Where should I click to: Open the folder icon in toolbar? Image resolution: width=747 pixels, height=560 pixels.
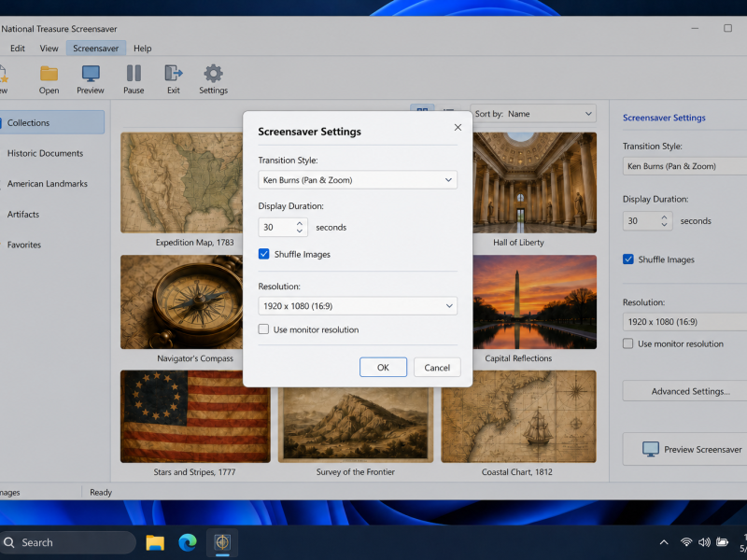click(x=49, y=74)
